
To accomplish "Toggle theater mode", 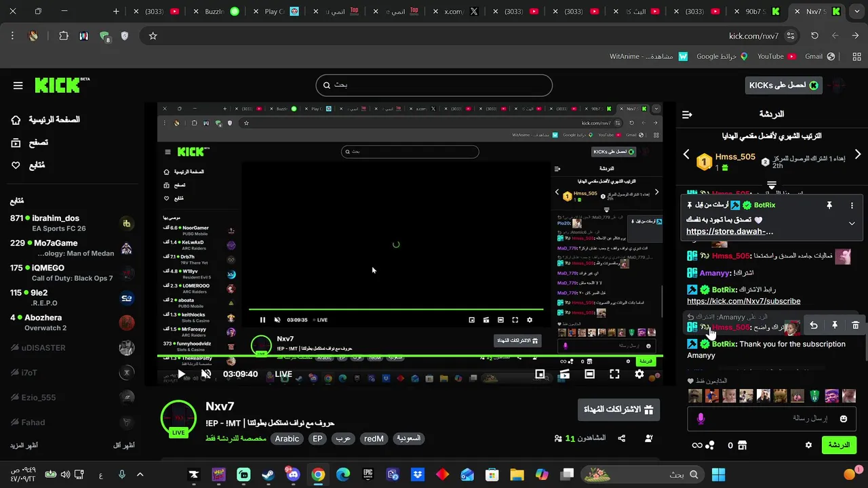I will point(589,374).
